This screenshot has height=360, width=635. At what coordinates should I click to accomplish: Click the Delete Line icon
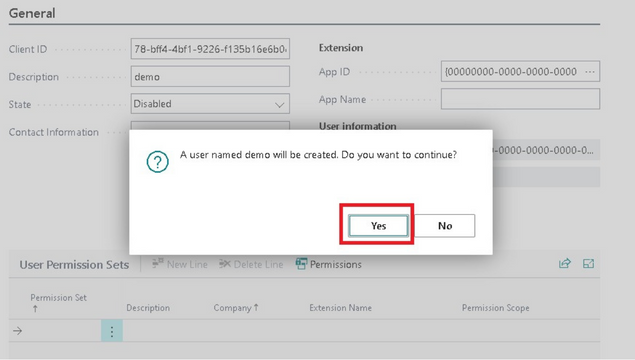224,264
